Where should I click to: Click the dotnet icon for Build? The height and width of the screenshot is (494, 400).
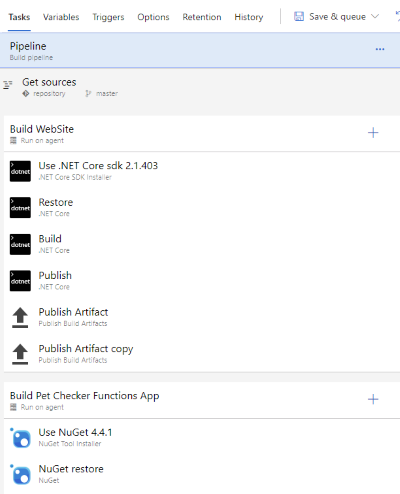click(x=20, y=244)
